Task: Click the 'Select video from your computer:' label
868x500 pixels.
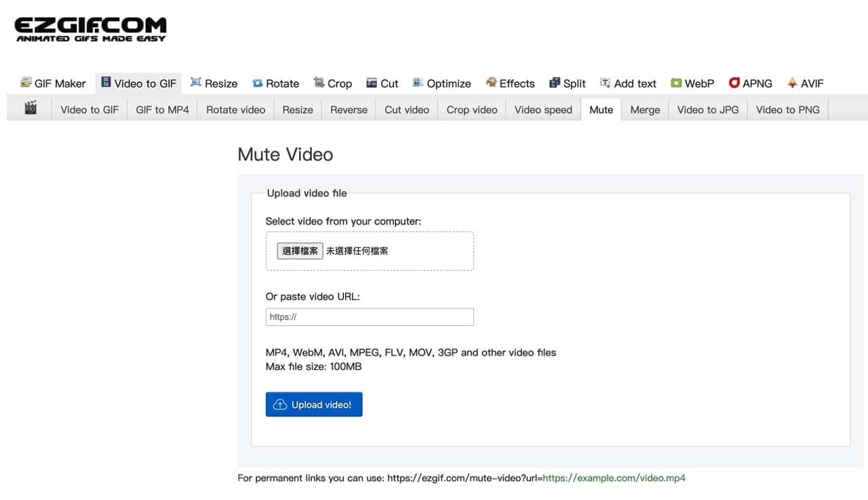Action: (x=343, y=221)
